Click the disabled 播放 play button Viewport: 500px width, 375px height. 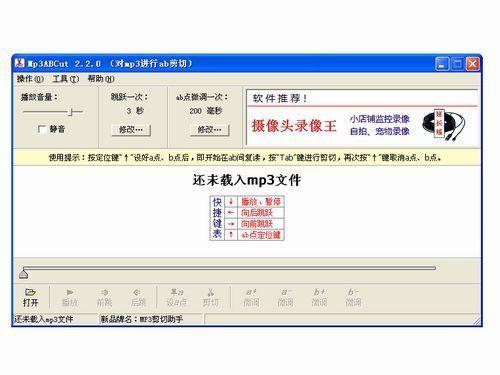point(70,297)
